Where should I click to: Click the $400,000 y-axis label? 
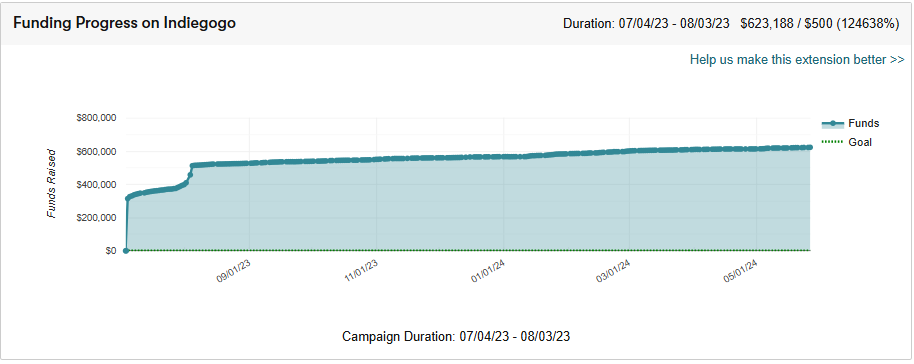point(97,184)
